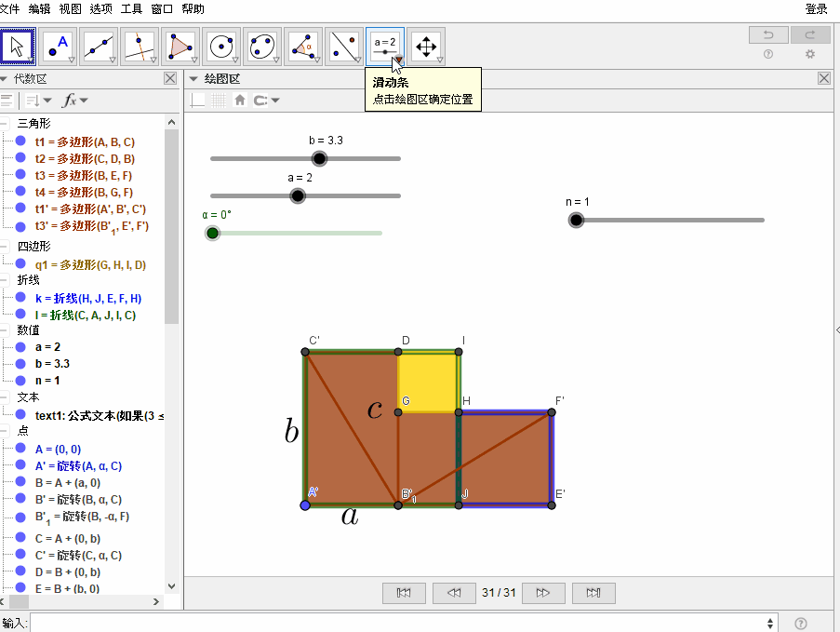The height and width of the screenshot is (632, 840).
Task: Toggle visibility of polyline l
Action: 20,314
